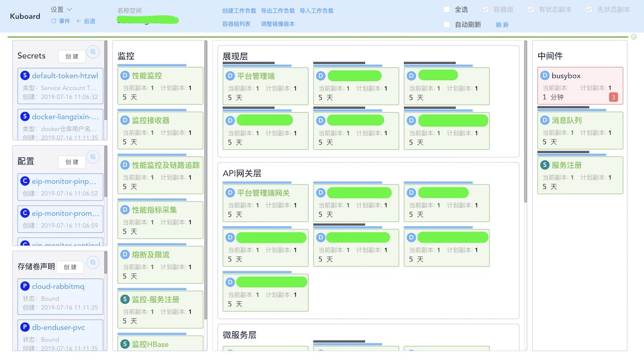
Task: Open the search magnifier in the 存储卷声明 panel
Action: [x=93, y=262]
